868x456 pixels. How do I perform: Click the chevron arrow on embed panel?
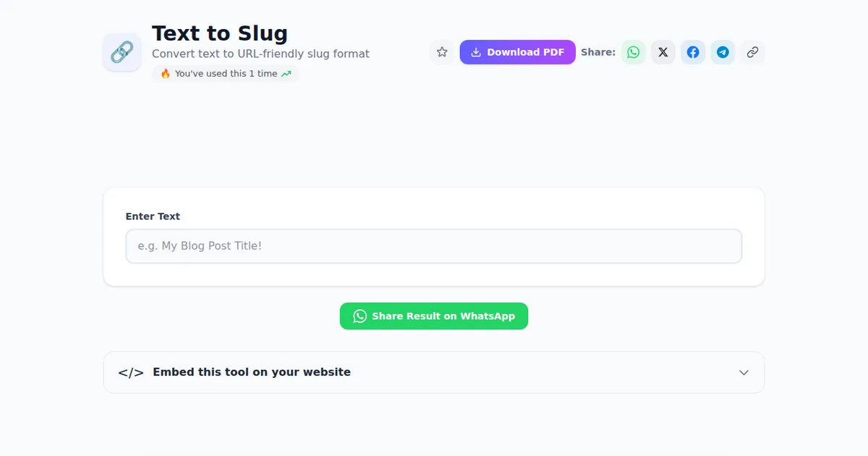pos(744,373)
